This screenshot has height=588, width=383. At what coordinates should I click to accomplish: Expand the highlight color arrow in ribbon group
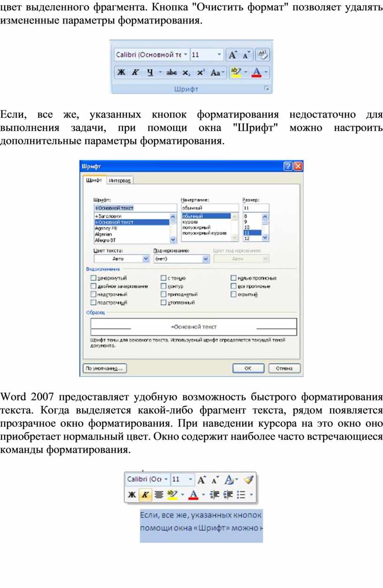pos(245,73)
